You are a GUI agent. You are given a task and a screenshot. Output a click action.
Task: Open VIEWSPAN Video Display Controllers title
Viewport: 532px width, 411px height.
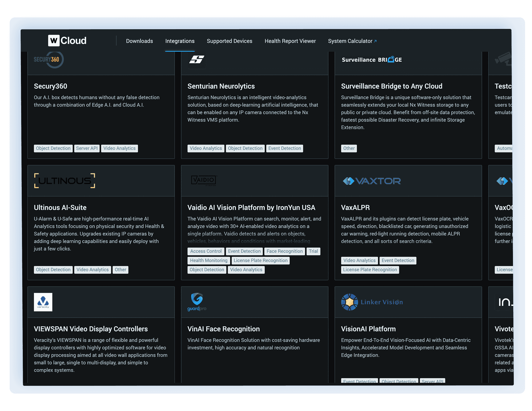click(x=91, y=329)
